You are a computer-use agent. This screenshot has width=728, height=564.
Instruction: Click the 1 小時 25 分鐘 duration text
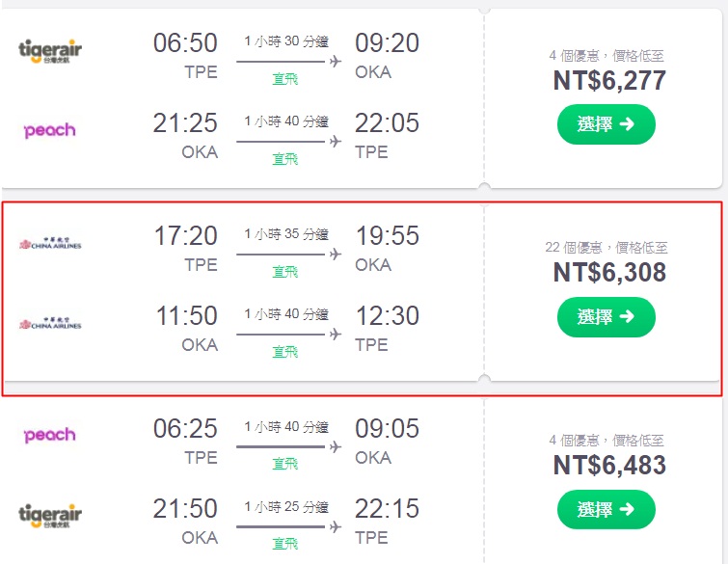[286, 507]
